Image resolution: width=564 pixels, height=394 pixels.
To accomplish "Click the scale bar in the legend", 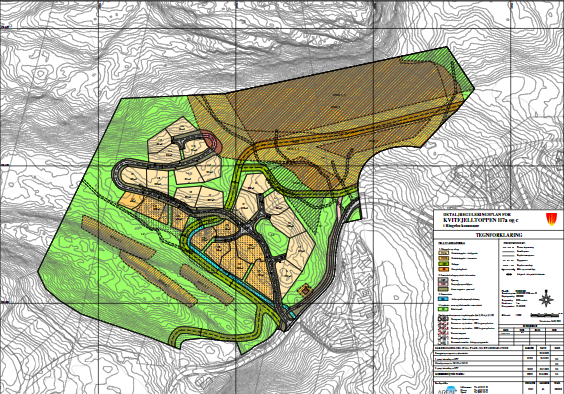I will point(546,315).
